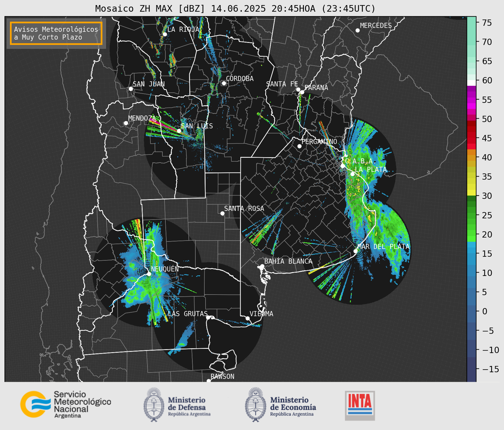Click the VIEDMA city dot

[x=248, y=318]
